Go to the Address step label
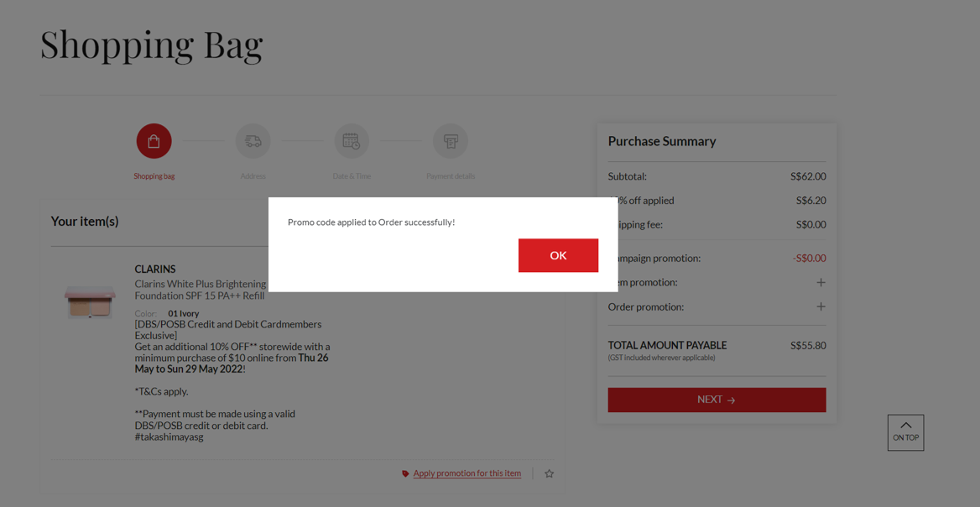The image size is (980, 507). 253,176
